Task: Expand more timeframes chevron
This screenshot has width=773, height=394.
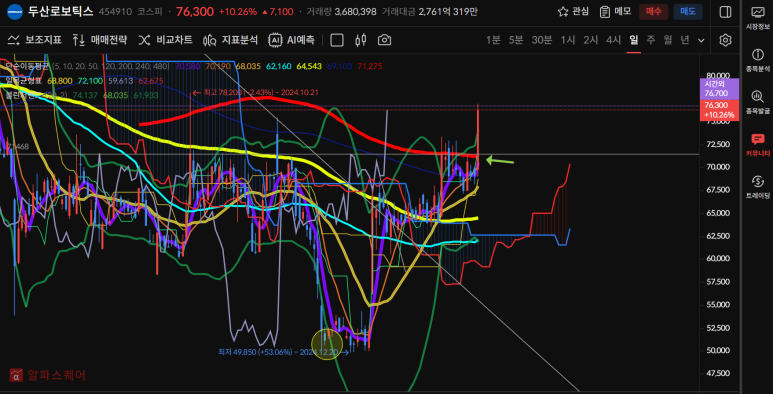Action: [701, 40]
